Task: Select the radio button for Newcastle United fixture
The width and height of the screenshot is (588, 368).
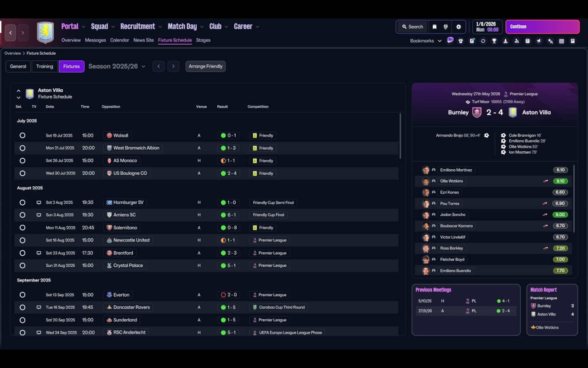Action: click(23, 240)
